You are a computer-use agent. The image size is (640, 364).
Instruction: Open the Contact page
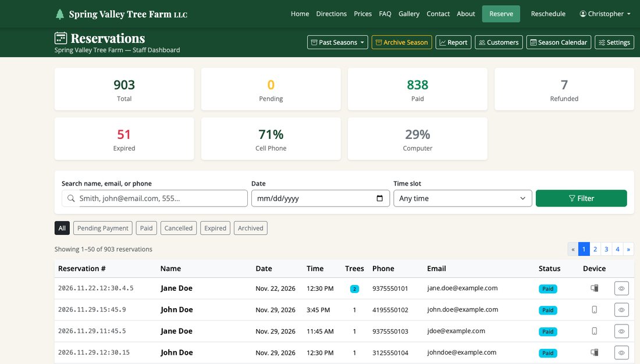[438, 14]
